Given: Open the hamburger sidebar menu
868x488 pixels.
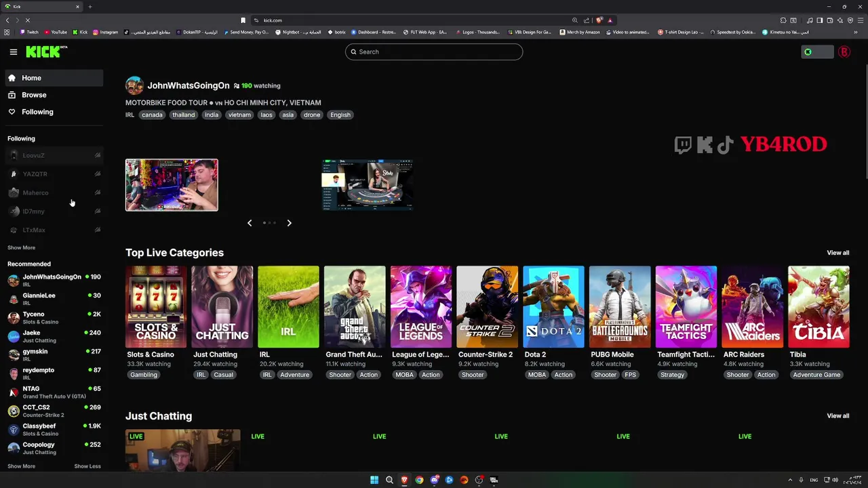Looking at the screenshot, I should click(13, 52).
